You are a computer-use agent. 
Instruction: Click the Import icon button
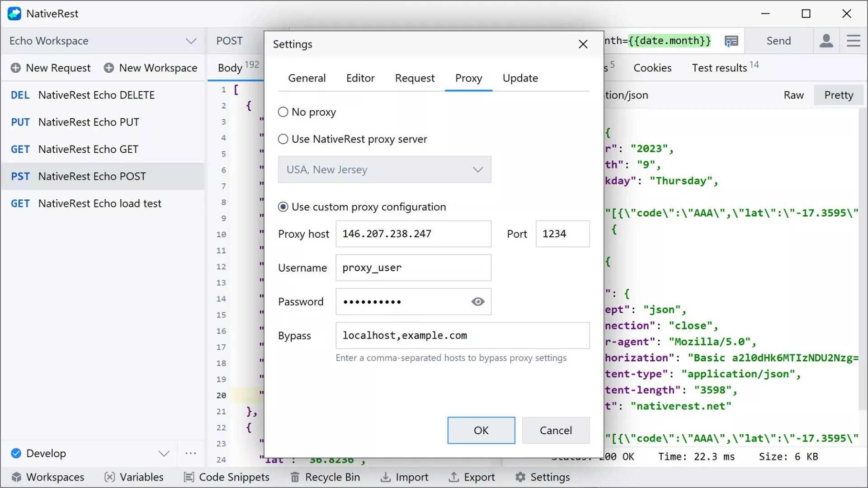[385, 477]
